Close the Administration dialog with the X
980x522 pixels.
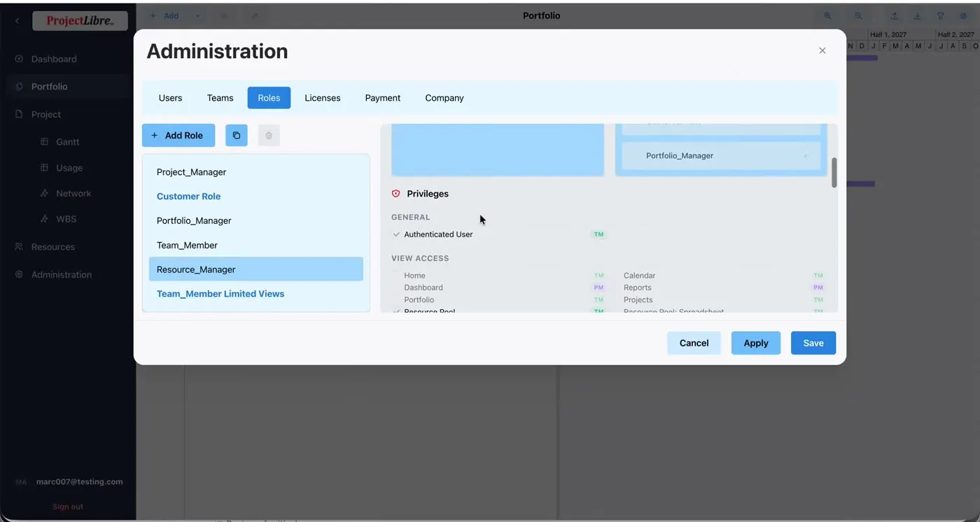[x=822, y=50]
